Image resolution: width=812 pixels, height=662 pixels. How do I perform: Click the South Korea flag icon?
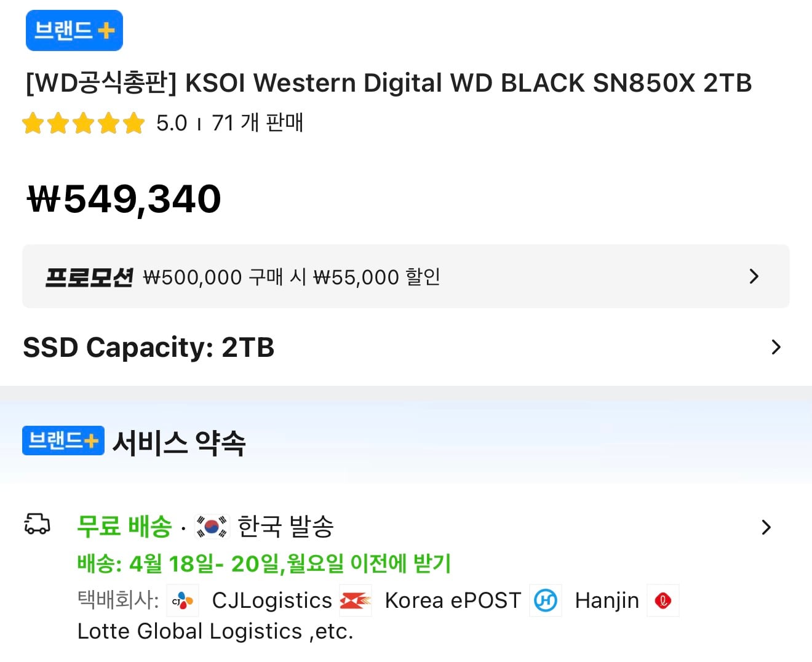[x=212, y=527]
